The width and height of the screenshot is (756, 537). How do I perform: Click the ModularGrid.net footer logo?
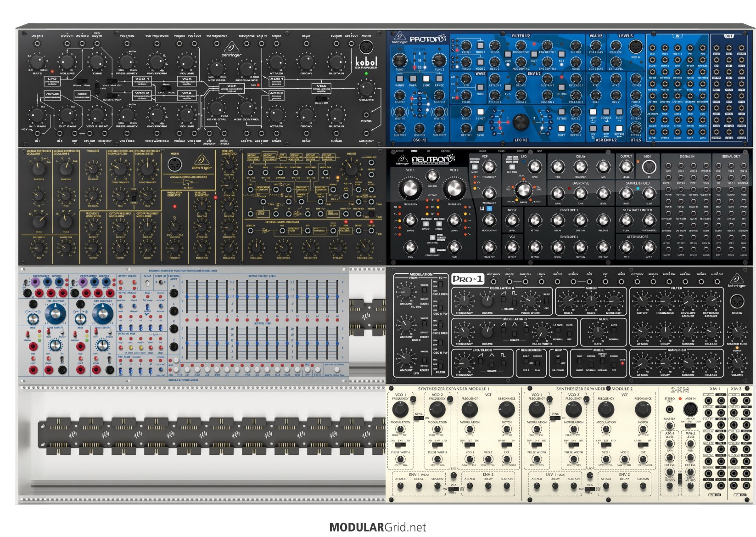click(378, 527)
